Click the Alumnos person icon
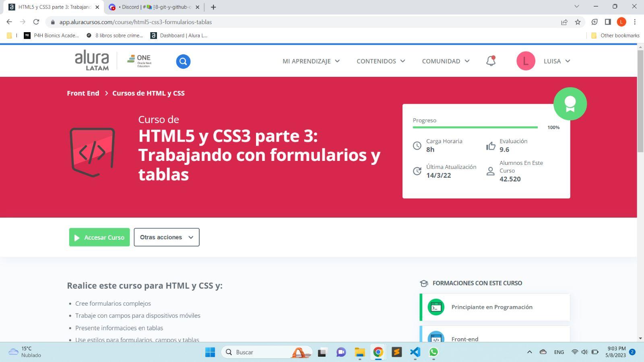 click(x=490, y=171)
